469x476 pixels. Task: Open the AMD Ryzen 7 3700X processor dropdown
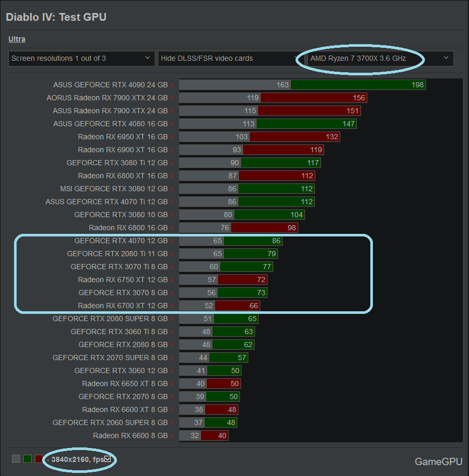[380, 58]
